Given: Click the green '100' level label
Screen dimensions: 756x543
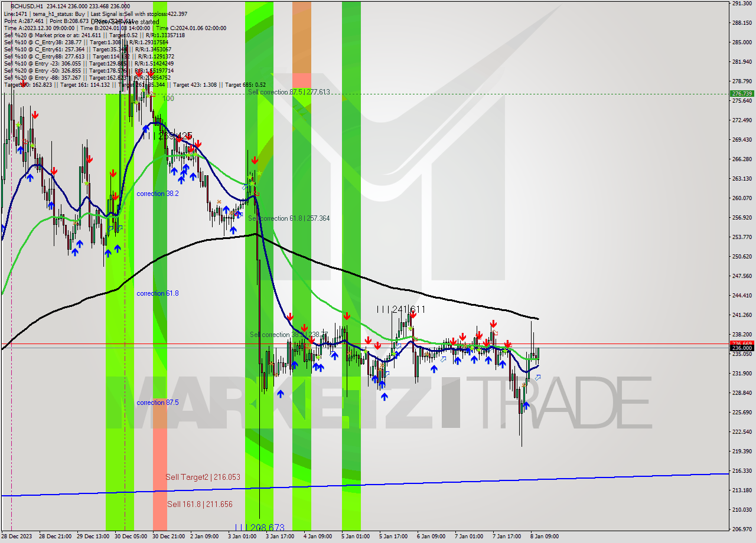Looking at the screenshot, I should (x=168, y=99).
